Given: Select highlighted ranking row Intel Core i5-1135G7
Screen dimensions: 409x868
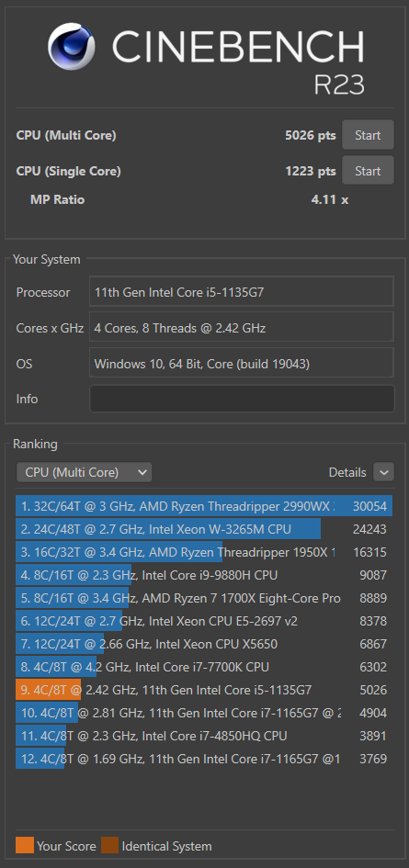Looking at the screenshot, I should click(204, 690).
